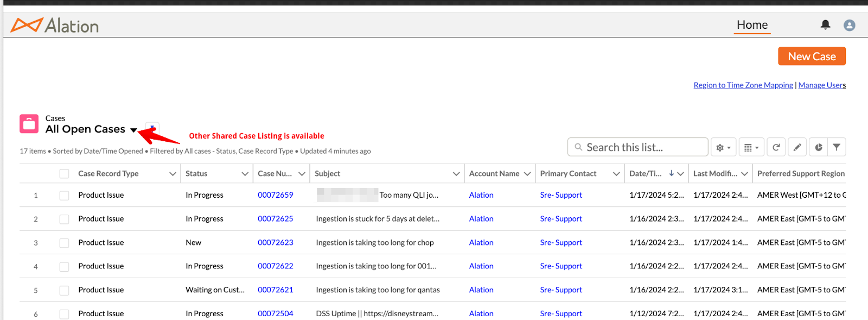Viewport: 868px width, 320px height.
Task: Select checkbox for case 00072622 row
Action: pyautogui.click(x=64, y=266)
